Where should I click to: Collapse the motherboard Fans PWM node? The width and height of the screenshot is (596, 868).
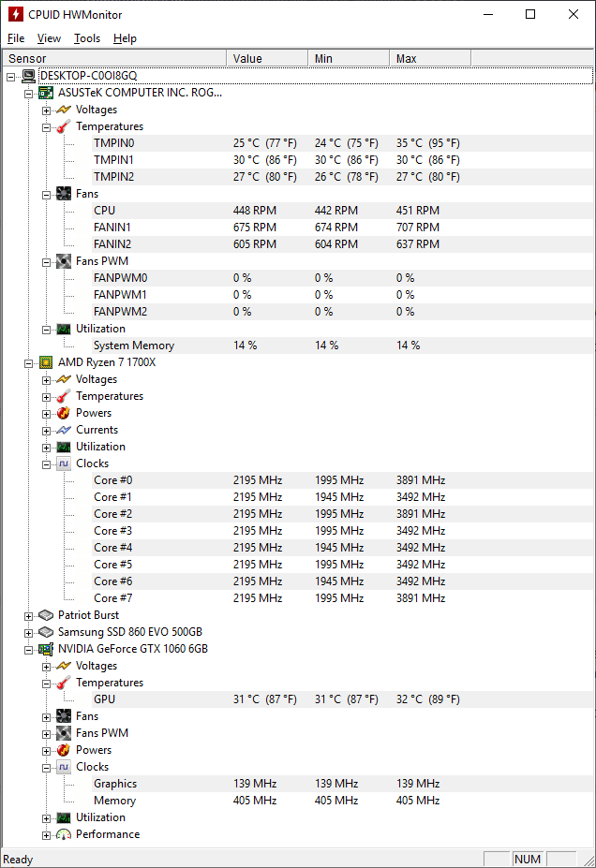click(x=46, y=261)
